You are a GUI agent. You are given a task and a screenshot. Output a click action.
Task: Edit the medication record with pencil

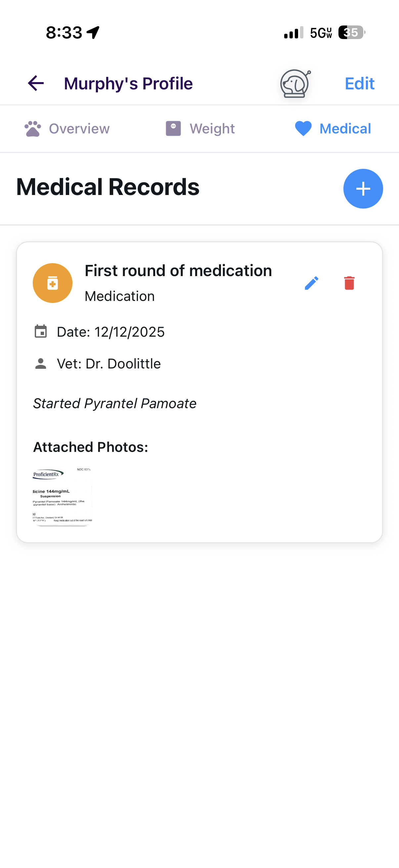[x=311, y=283]
